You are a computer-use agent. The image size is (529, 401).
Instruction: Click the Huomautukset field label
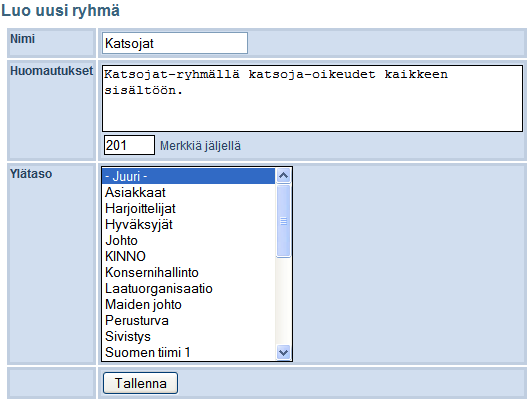click(x=52, y=71)
